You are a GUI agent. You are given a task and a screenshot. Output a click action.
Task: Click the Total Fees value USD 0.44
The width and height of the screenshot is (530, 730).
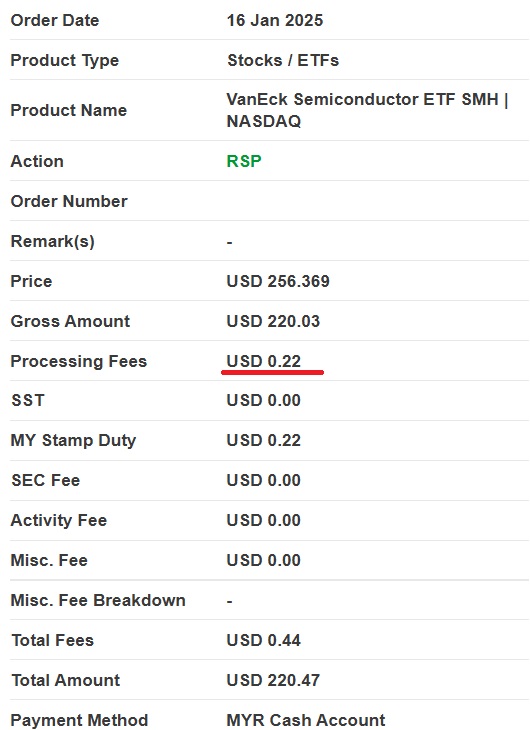pos(263,641)
